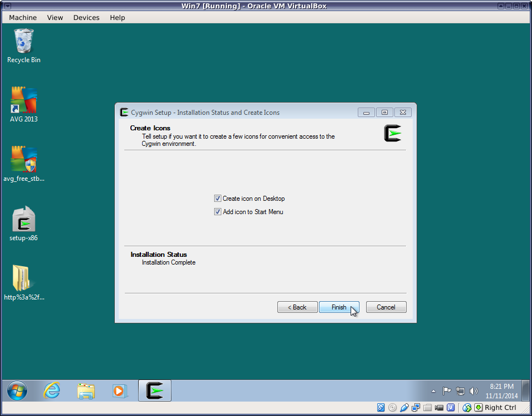Open VirtualBox window menu at title bar left
The width and height of the screenshot is (532, 416).
click(7, 6)
